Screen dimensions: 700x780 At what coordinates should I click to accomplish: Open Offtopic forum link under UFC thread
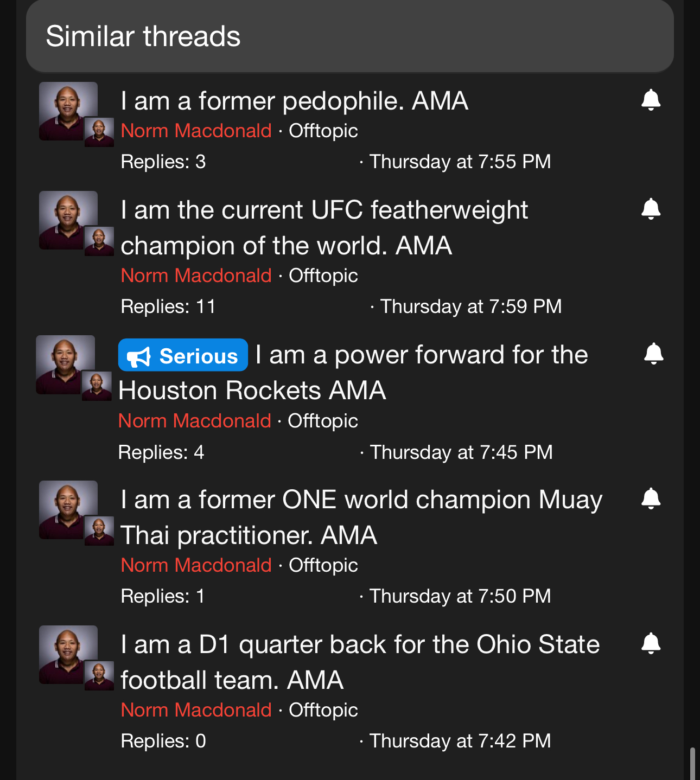click(x=323, y=276)
